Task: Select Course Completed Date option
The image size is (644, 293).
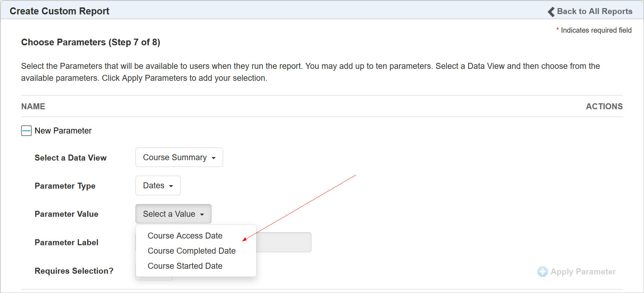Action: pos(191,251)
